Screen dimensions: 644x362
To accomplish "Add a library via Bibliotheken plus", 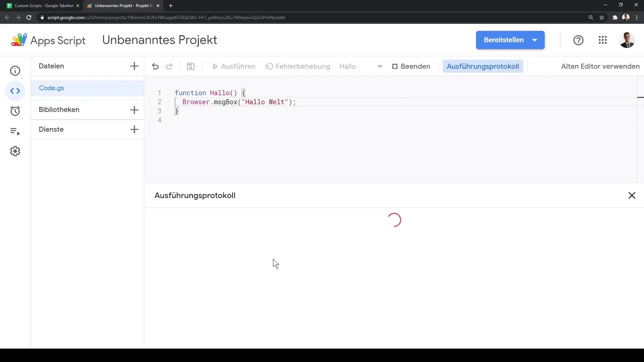I will (134, 110).
